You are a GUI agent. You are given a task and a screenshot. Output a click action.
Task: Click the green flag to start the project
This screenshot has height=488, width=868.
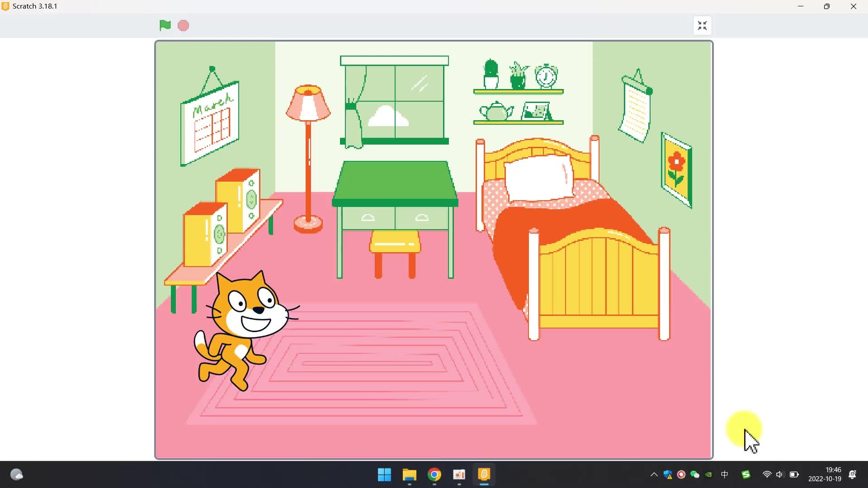coord(165,25)
